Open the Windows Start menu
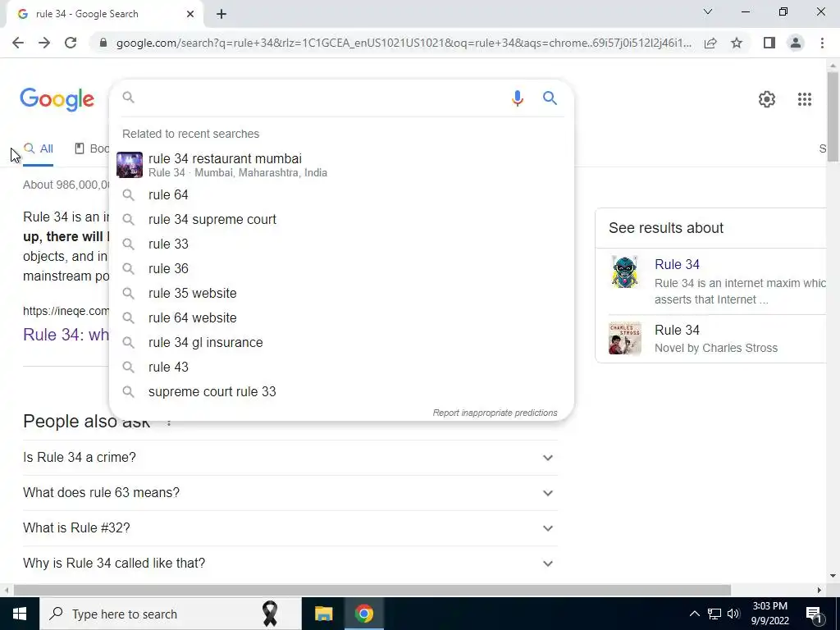This screenshot has width=840, height=630. point(20,614)
